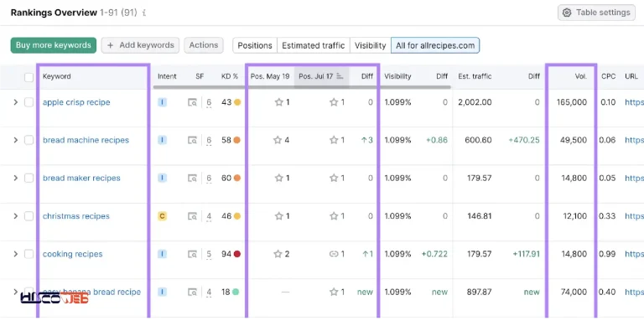Open SERP view icon for easy banana bread recipe

tap(192, 293)
